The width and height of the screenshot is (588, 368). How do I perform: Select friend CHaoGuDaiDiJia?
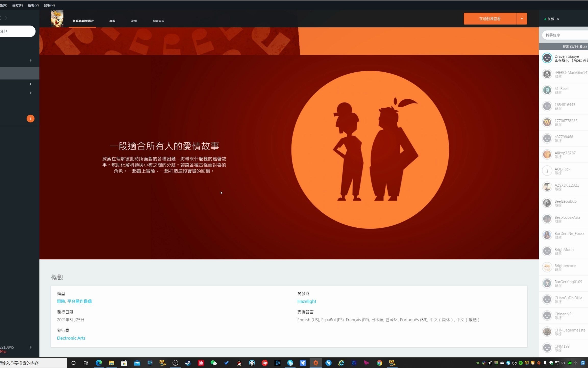(563, 300)
